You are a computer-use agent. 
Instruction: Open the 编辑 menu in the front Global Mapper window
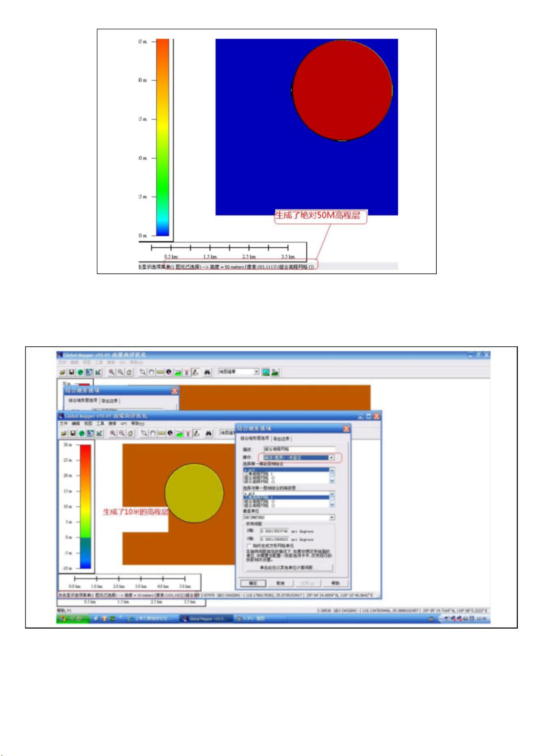[76, 424]
